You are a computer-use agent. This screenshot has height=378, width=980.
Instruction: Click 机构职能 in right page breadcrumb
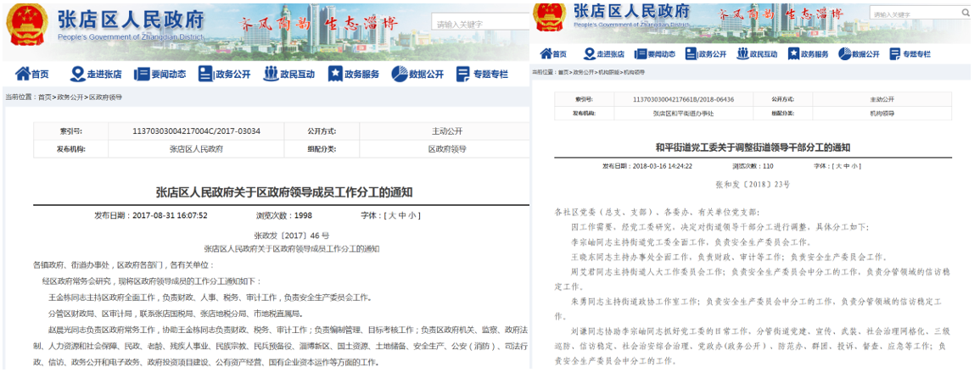tap(609, 73)
